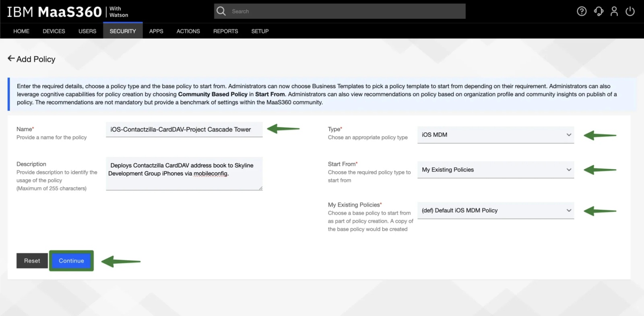Screen dimensions: 644x316
Task: Click the power logout icon
Action: (x=630, y=11)
